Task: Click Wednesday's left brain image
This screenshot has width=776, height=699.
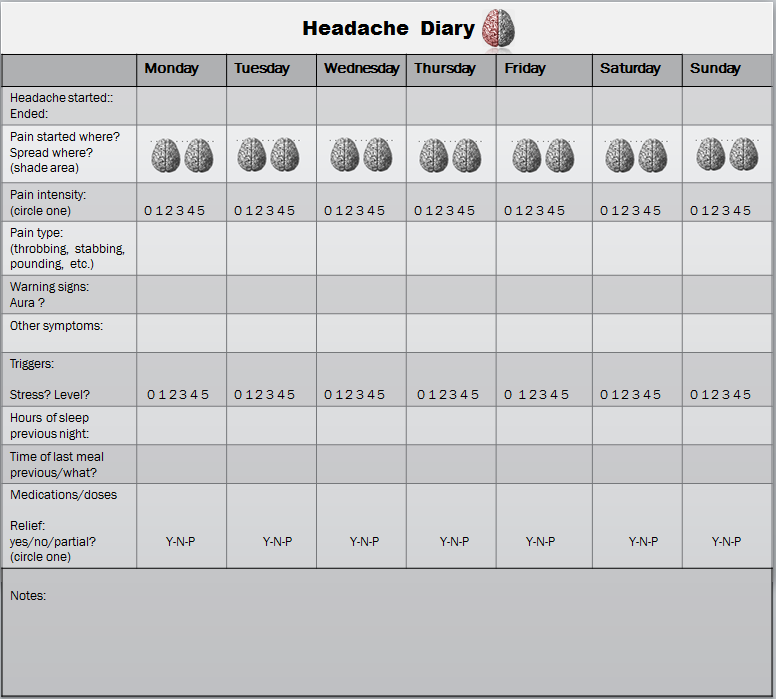Action: click(x=345, y=154)
